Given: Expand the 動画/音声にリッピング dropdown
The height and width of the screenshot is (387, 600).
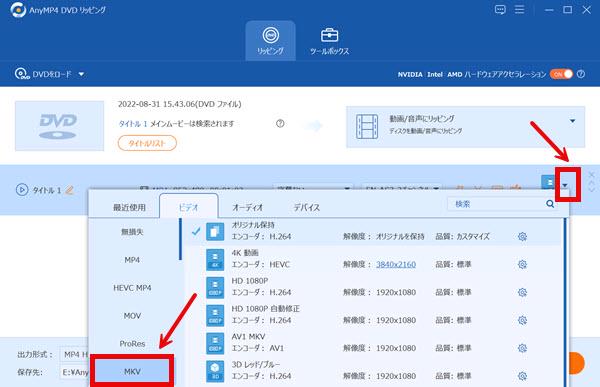Looking at the screenshot, I should [572, 121].
